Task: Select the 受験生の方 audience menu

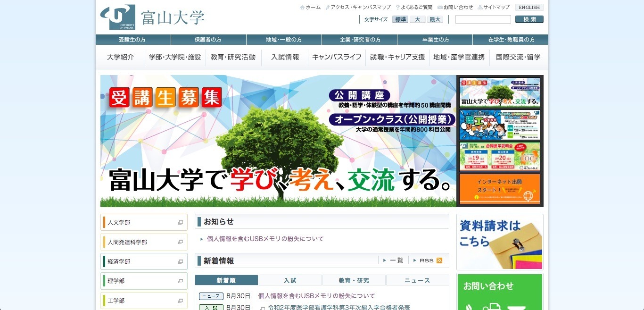Action: point(132,40)
